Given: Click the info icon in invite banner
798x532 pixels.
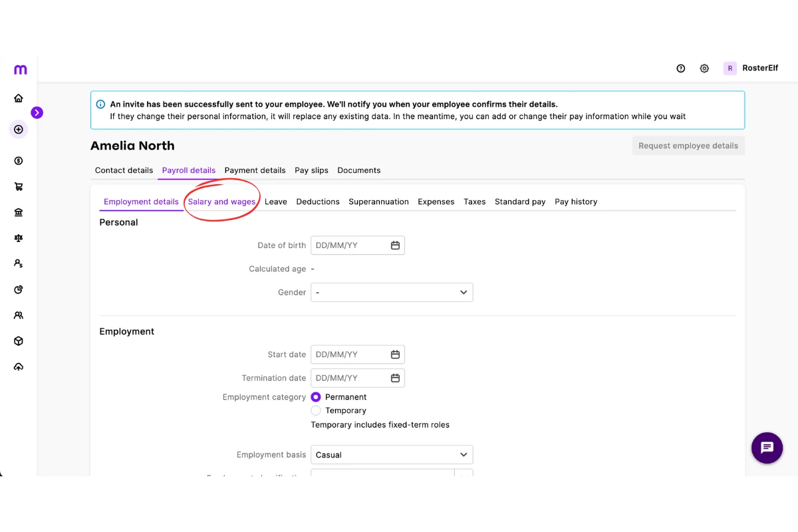Looking at the screenshot, I should click(100, 104).
